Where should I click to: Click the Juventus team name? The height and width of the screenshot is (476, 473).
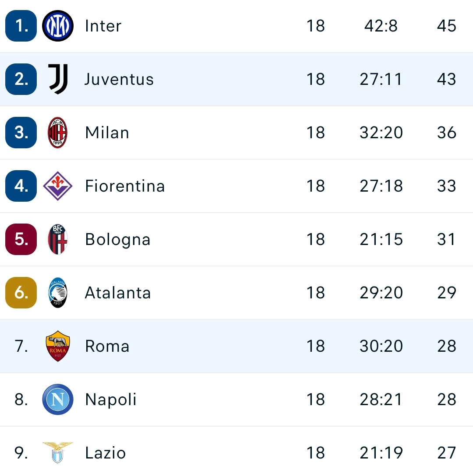tap(119, 79)
